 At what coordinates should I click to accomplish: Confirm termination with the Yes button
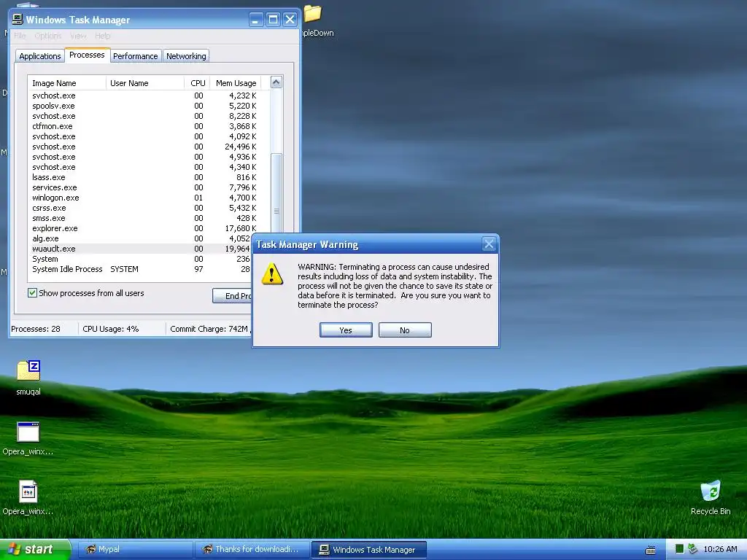click(x=346, y=330)
